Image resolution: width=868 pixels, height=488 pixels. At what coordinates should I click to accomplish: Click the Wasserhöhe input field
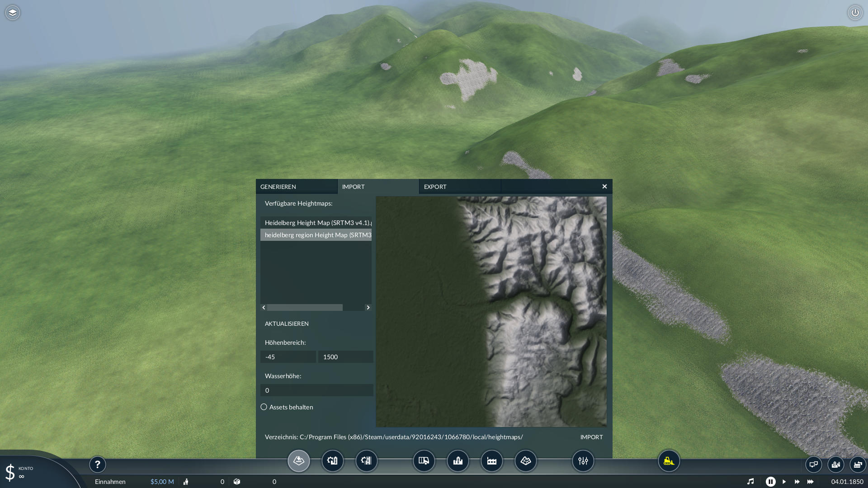pos(316,390)
